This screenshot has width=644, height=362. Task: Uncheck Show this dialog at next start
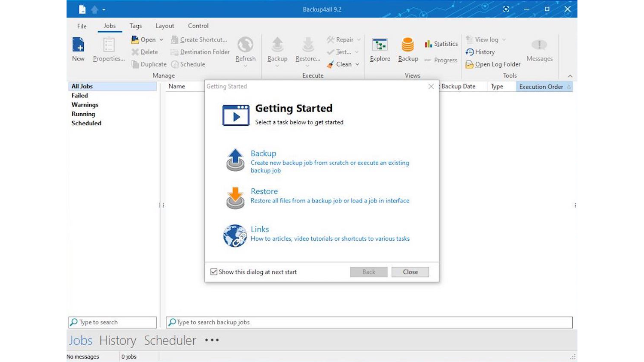[214, 272]
